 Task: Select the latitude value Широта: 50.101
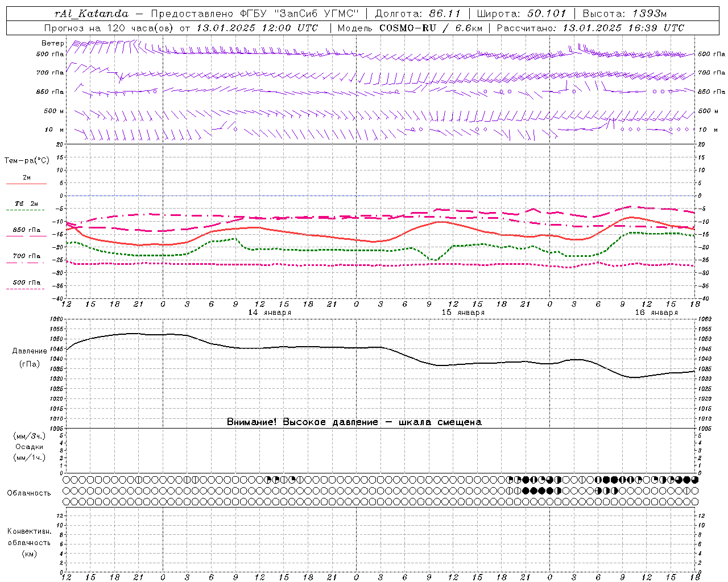[x=522, y=14]
